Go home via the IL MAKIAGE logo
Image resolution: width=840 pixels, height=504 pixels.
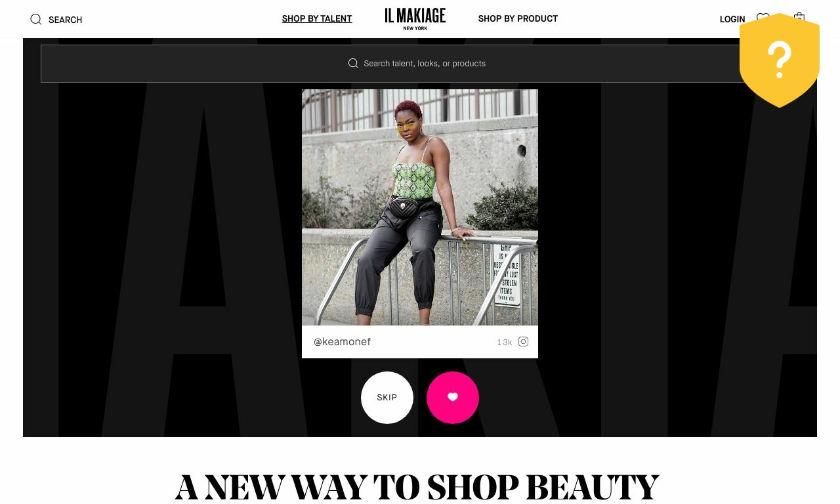(x=415, y=18)
